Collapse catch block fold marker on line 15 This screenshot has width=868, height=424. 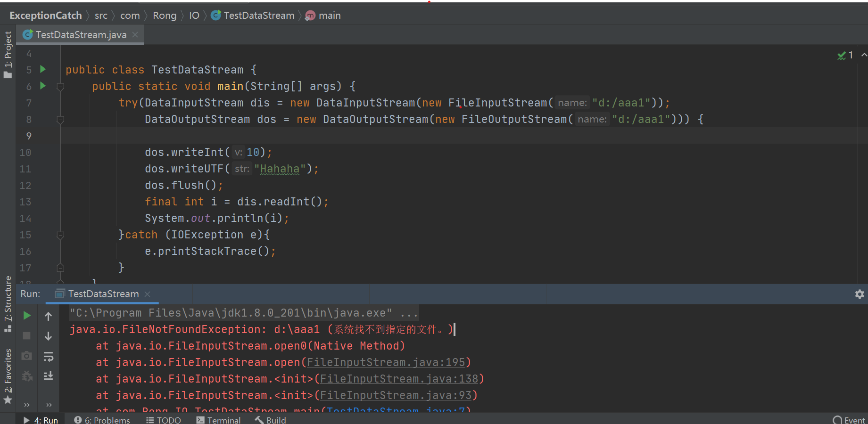coord(60,235)
